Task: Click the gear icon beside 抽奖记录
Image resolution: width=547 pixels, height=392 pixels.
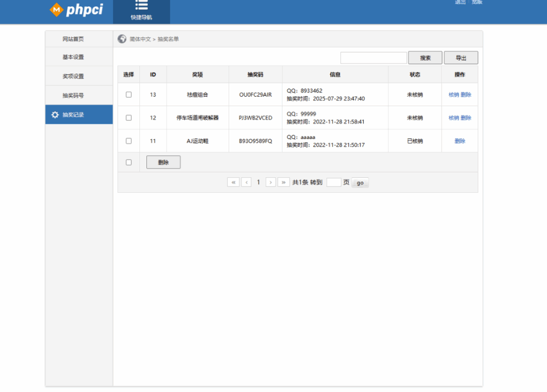Action: (x=55, y=115)
